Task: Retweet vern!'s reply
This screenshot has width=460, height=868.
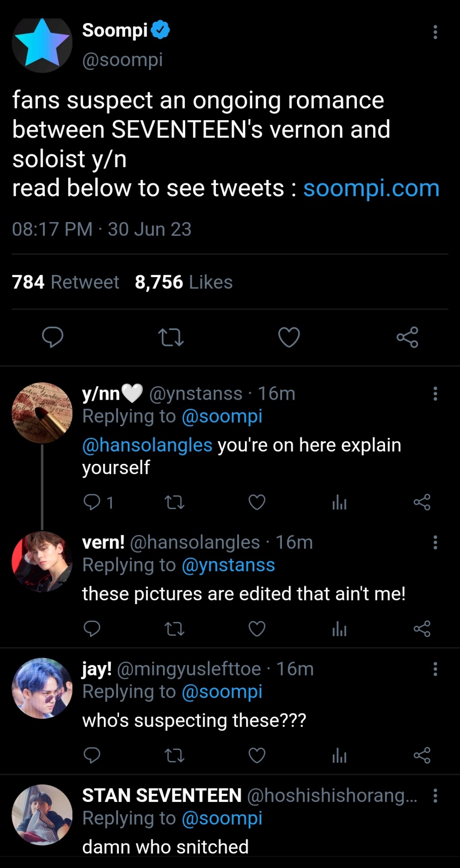Action: click(x=174, y=629)
